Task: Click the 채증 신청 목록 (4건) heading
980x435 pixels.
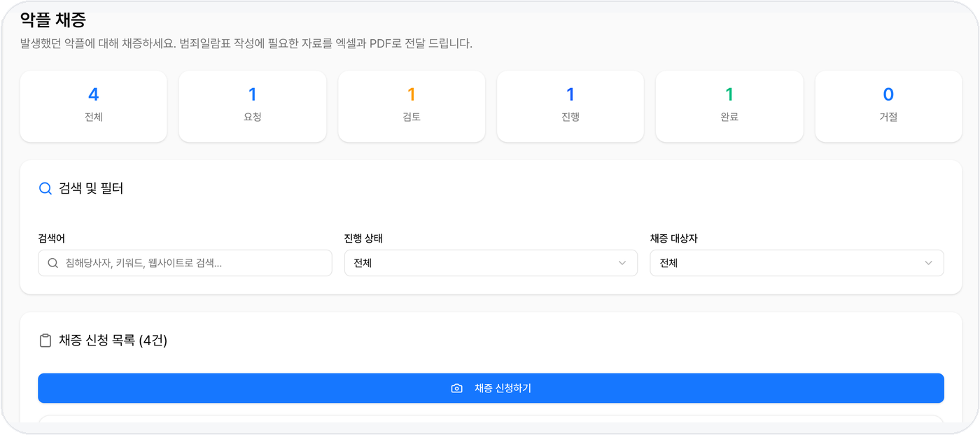Action: (x=113, y=341)
